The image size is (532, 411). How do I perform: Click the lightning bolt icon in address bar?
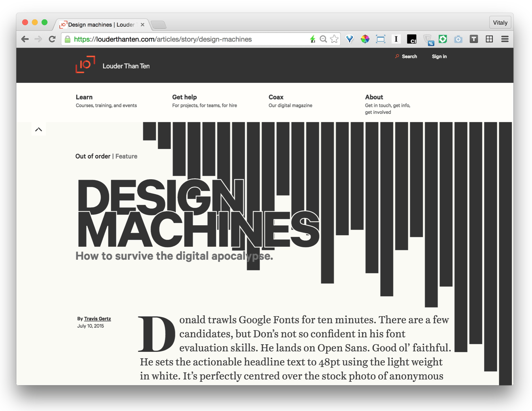[313, 39]
